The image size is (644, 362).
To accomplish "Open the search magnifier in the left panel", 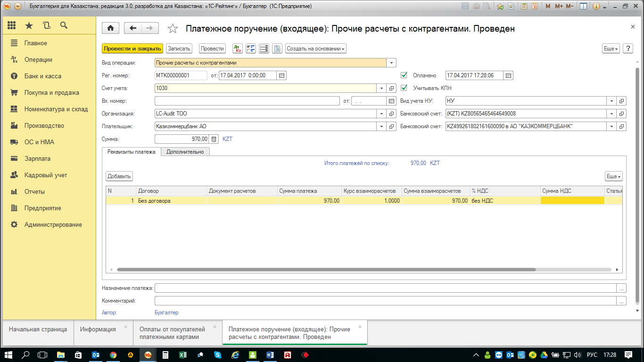I will click(x=64, y=25).
